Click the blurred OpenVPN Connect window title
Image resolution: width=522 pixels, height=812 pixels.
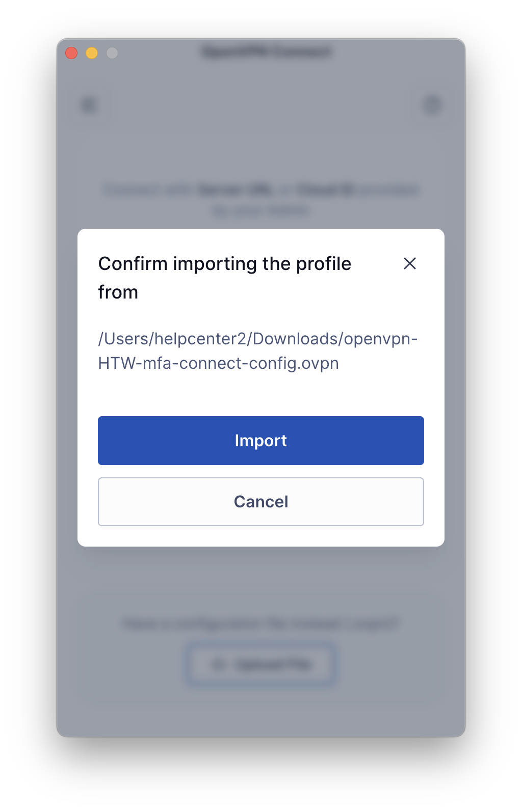click(x=267, y=52)
